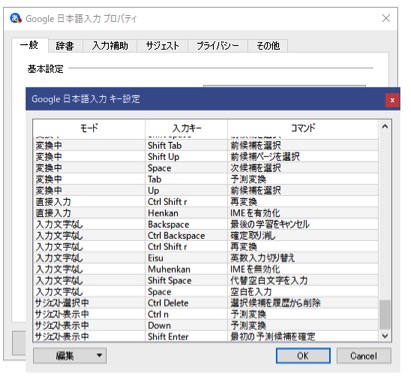Select the Ctrl Backspace key cell
This screenshot has height=389, width=411.
tap(186, 236)
